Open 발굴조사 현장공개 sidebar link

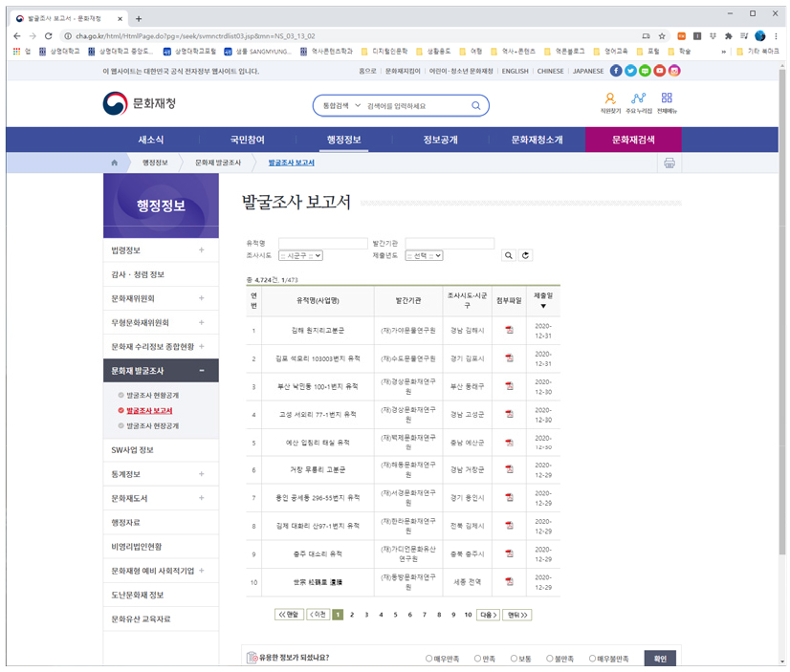pos(152,425)
